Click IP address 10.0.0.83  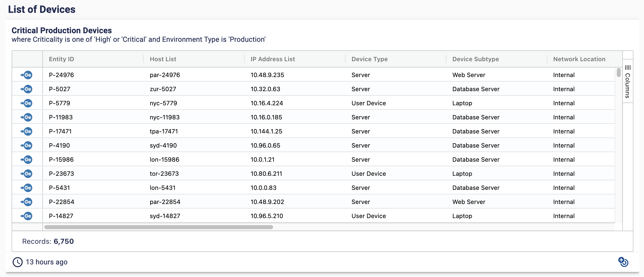tap(264, 188)
